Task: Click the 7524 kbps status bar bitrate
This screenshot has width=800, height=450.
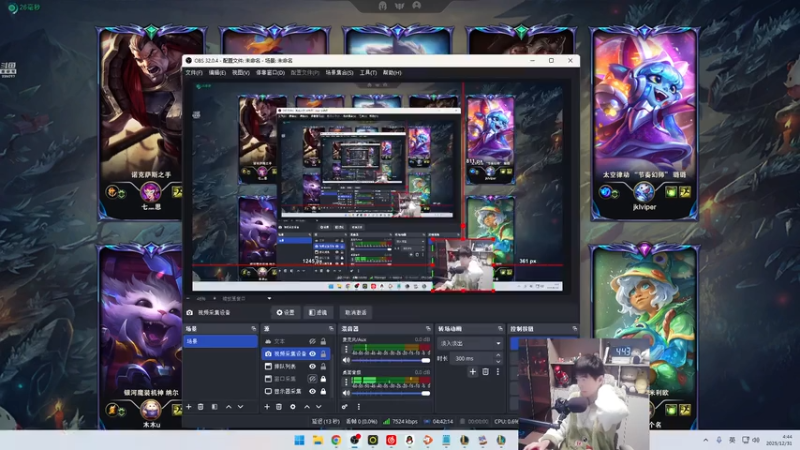Action: pos(405,421)
